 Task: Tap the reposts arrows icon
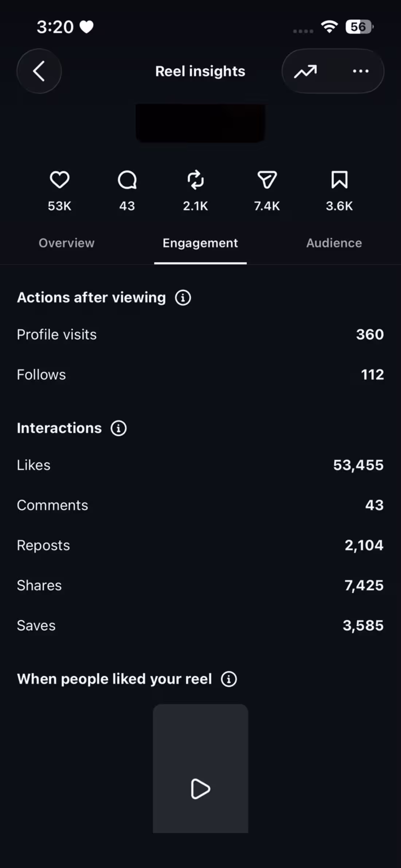(196, 180)
